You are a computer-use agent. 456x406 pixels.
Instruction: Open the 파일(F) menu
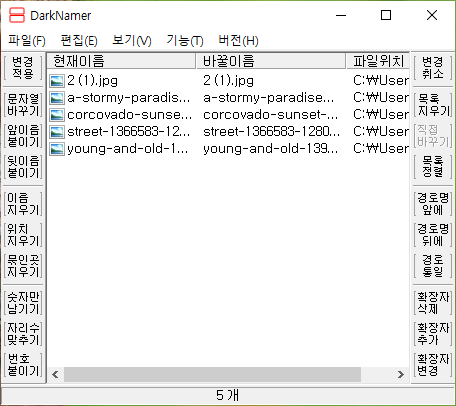click(27, 41)
